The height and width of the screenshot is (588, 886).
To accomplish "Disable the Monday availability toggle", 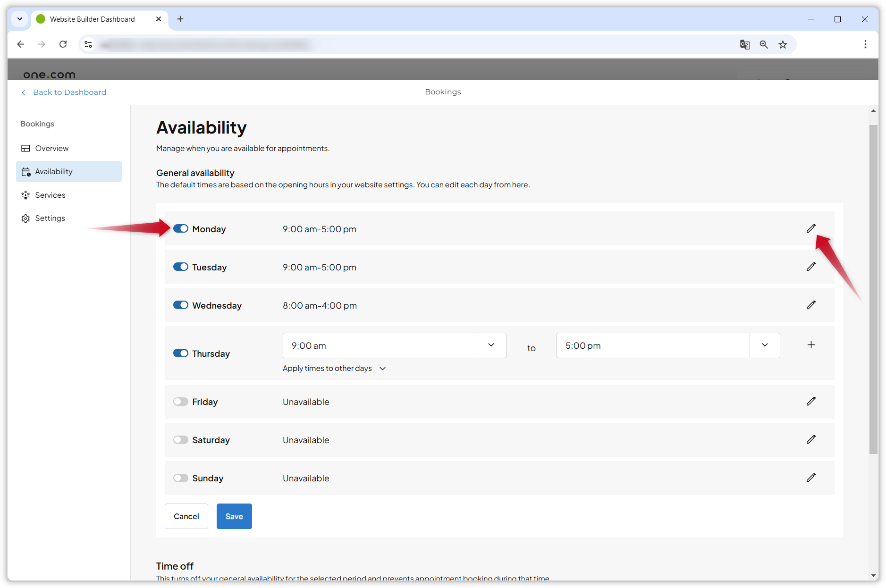I will point(181,229).
